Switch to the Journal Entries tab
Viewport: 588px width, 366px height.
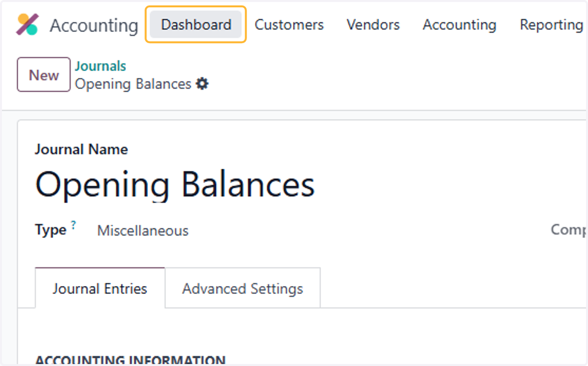(x=100, y=288)
